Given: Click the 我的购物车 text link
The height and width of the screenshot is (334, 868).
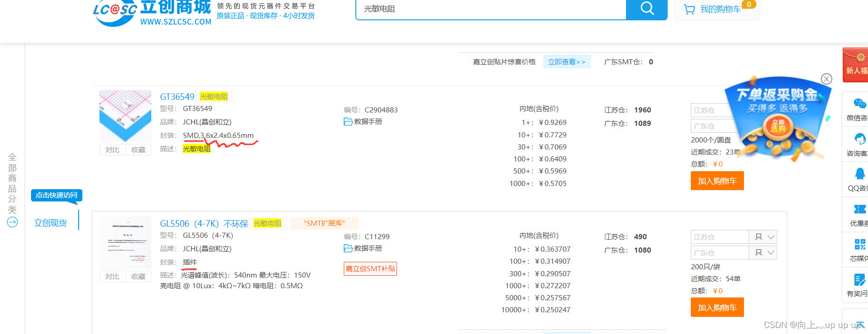Looking at the screenshot, I should (720, 9).
